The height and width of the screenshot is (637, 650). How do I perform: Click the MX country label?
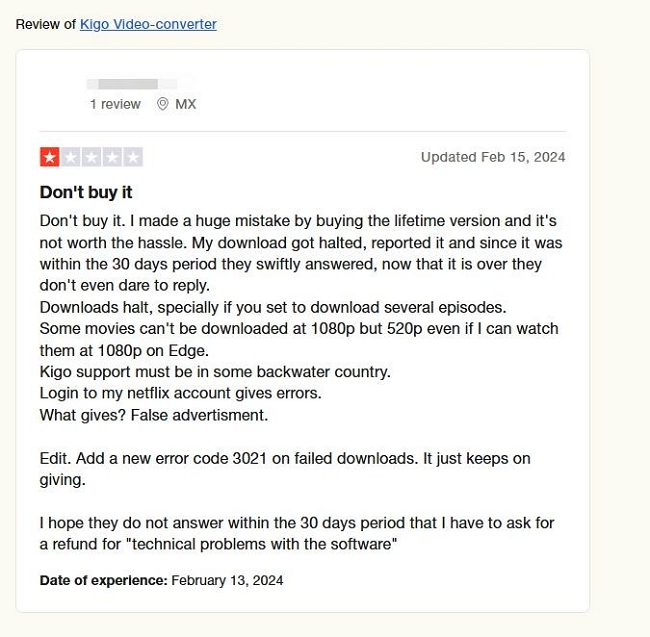tap(185, 104)
